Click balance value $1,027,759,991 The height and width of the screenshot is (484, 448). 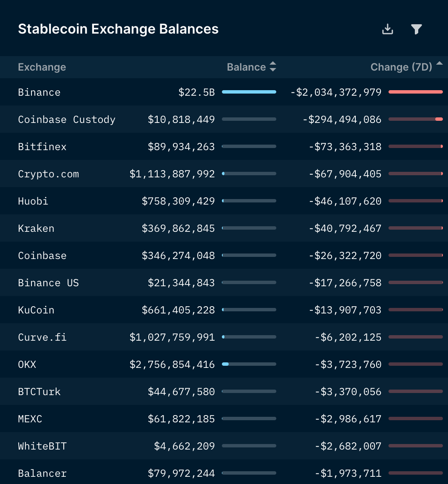point(172,337)
